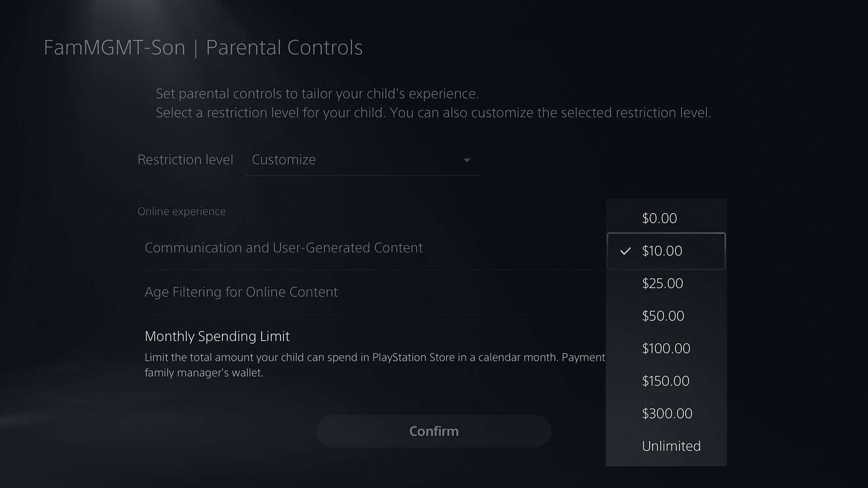Open the Restriction level dropdown
Screen dimensions: 868x488
click(362, 160)
